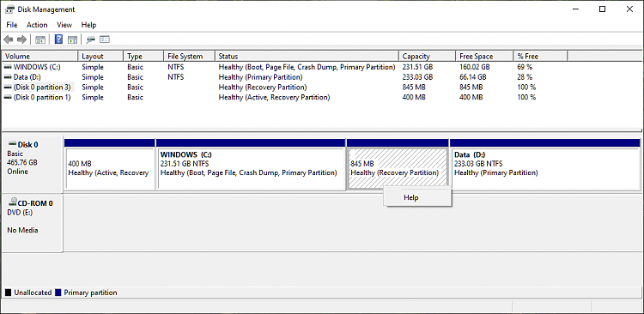Click the Disk 0 drive icon in graphical view

pyautogui.click(x=12, y=144)
